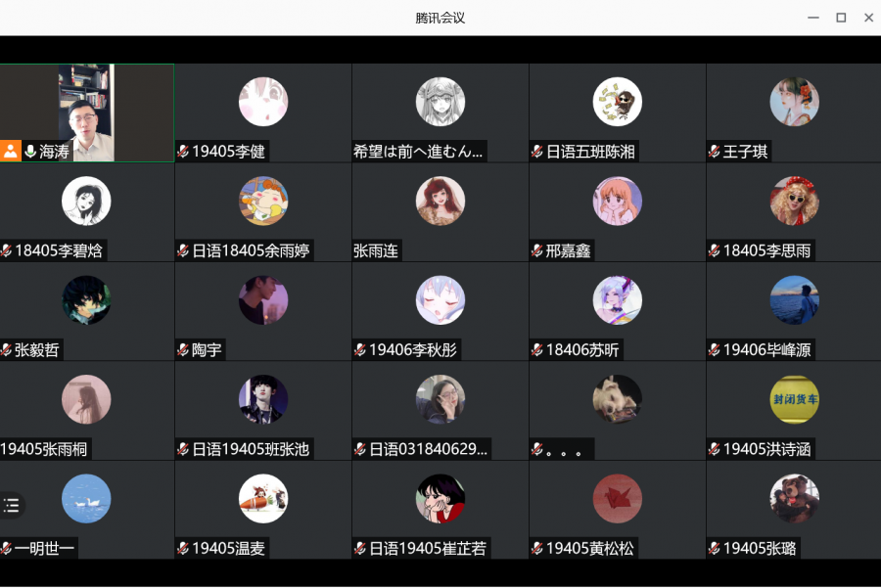Select the swan avatar of 一明世一
This screenshot has width=881, height=588.
(x=86, y=499)
